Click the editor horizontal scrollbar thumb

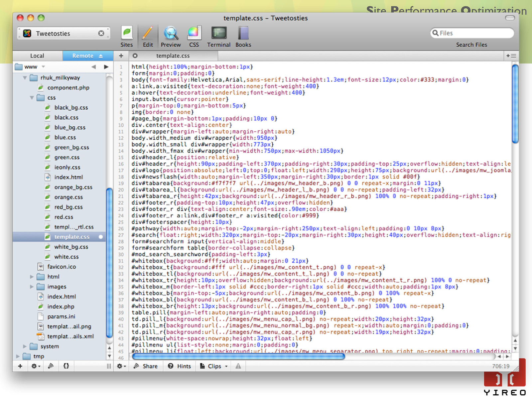pos(238,356)
